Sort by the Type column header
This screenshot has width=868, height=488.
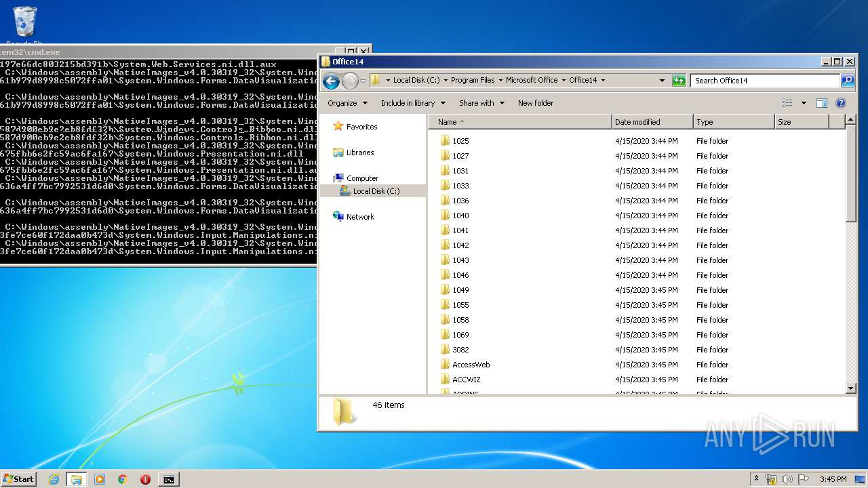tap(734, 122)
